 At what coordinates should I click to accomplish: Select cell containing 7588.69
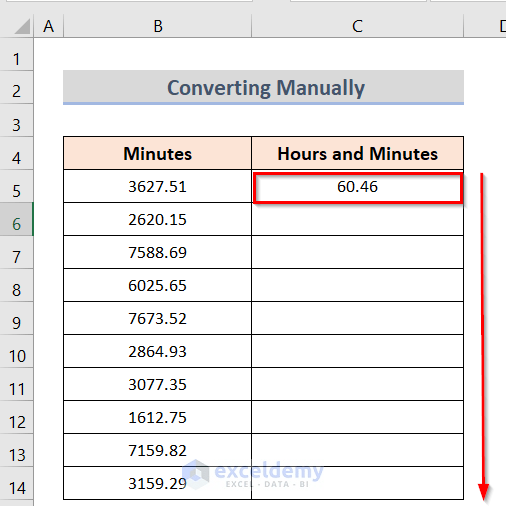click(x=158, y=252)
